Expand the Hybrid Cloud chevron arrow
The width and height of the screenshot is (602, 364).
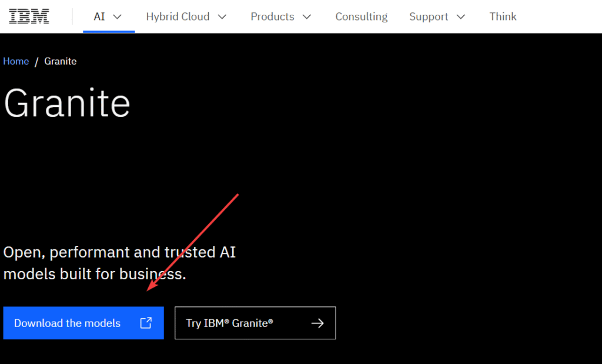(222, 16)
